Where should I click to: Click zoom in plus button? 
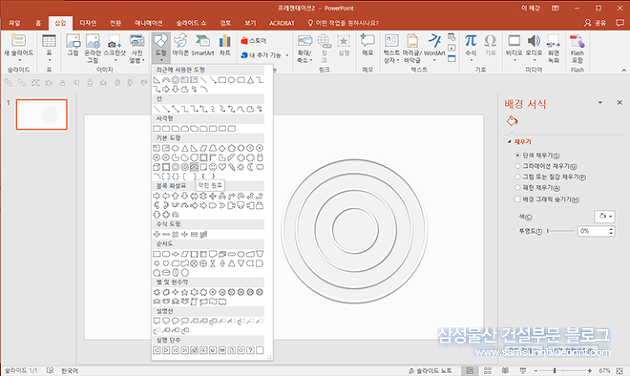pyautogui.click(x=589, y=370)
